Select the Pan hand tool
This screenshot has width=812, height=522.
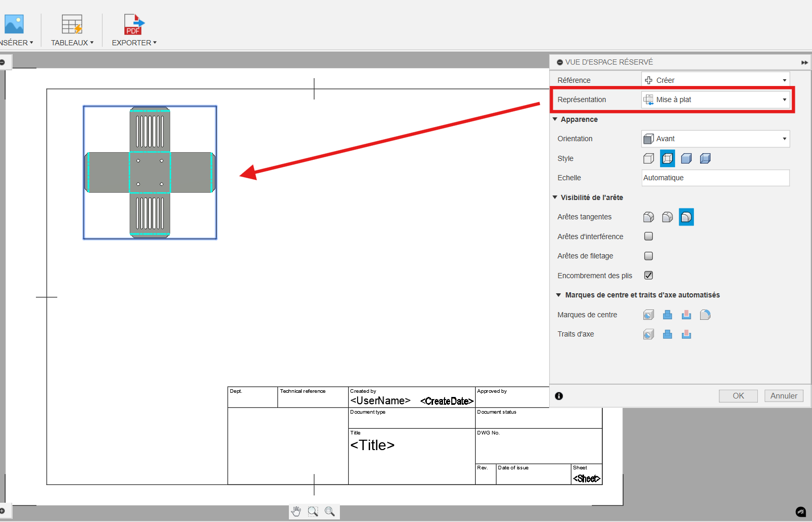click(296, 512)
